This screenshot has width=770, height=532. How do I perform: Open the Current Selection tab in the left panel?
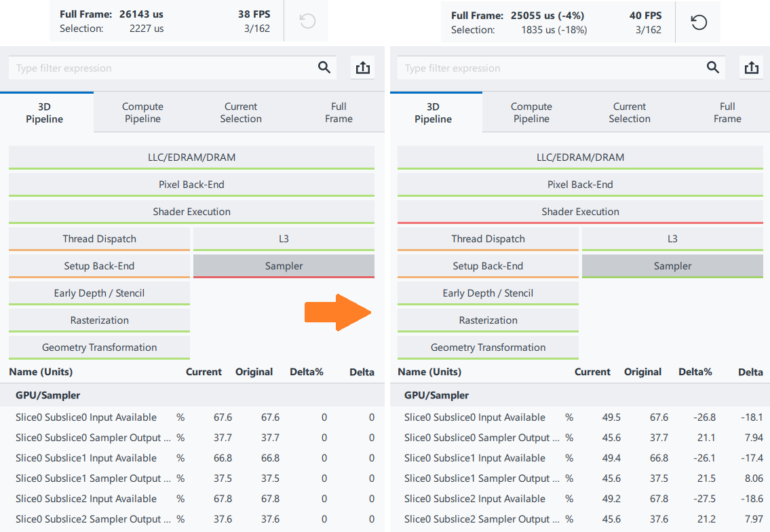(x=241, y=113)
